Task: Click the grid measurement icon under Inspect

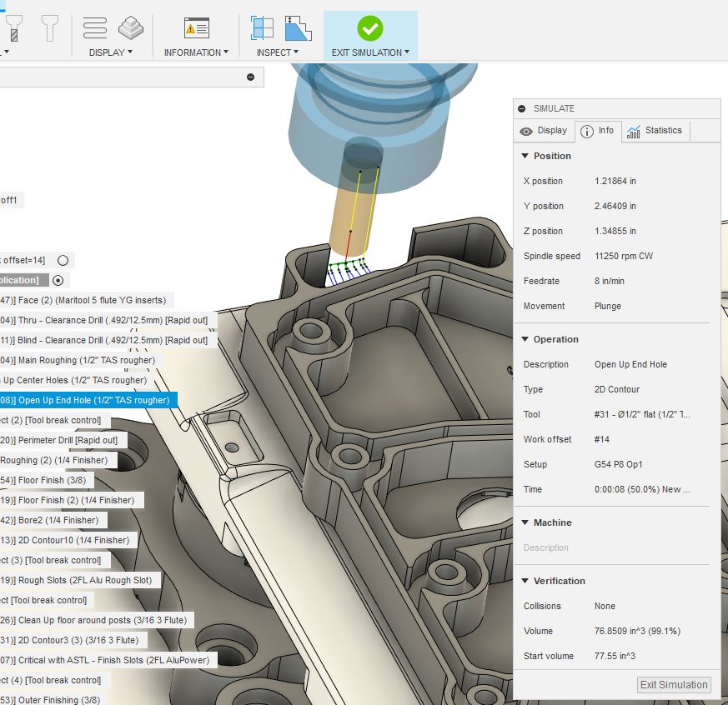Action: click(262, 26)
